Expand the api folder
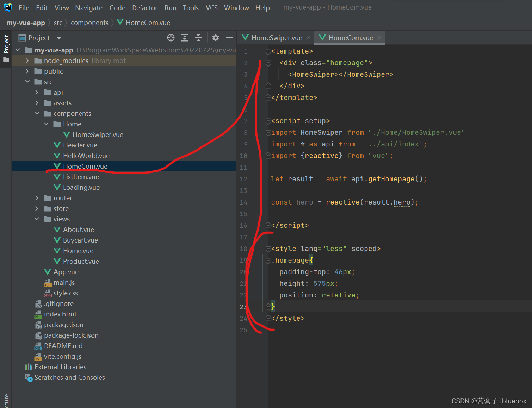532x408 pixels. (x=37, y=92)
